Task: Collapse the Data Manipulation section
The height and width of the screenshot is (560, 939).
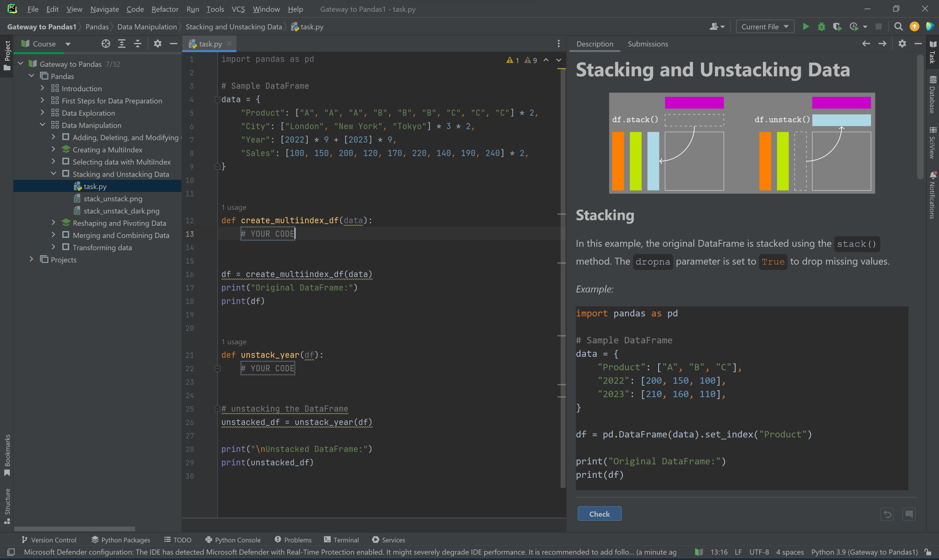Action: pyautogui.click(x=42, y=125)
